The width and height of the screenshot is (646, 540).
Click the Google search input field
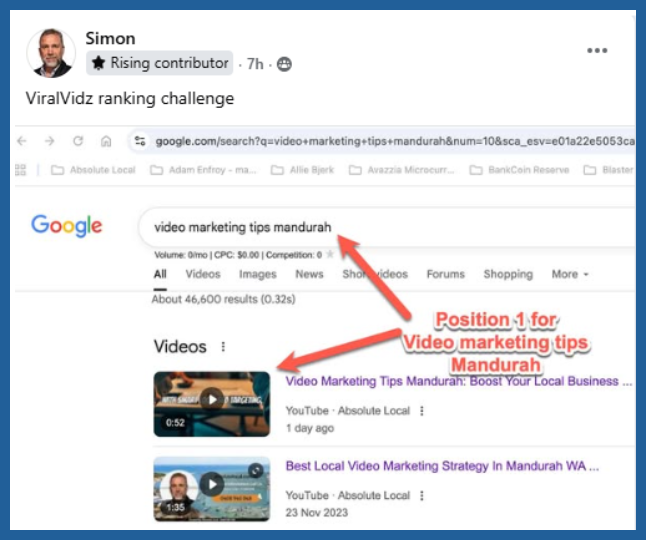tap(380, 227)
